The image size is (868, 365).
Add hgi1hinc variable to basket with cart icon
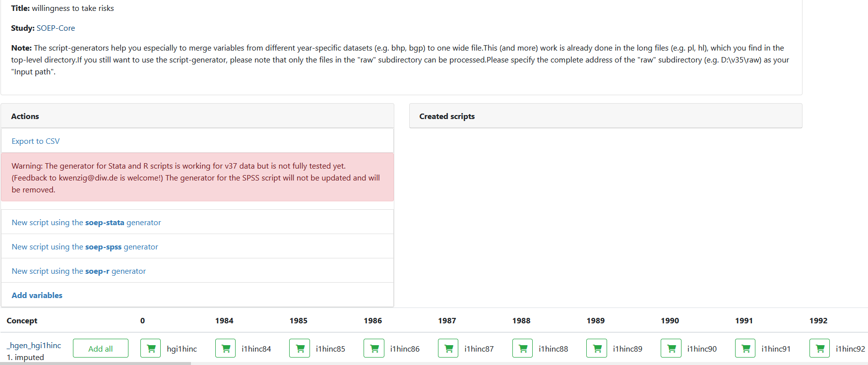click(151, 348)
